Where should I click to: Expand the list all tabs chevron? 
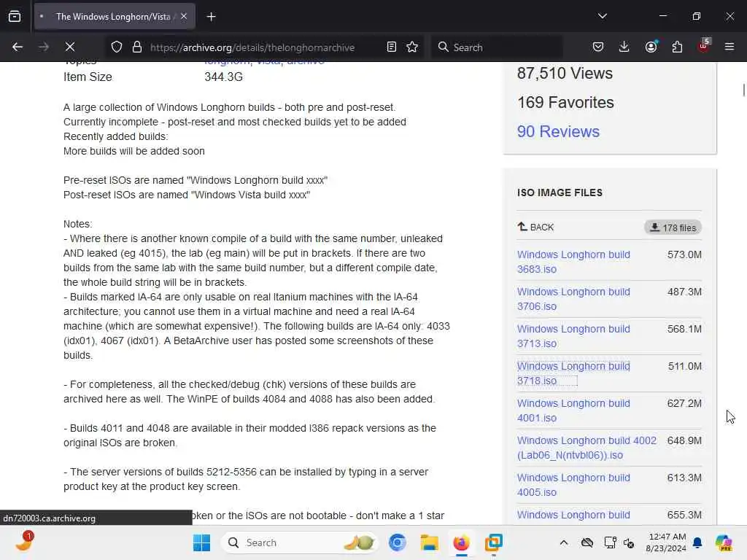click(603, 16)
